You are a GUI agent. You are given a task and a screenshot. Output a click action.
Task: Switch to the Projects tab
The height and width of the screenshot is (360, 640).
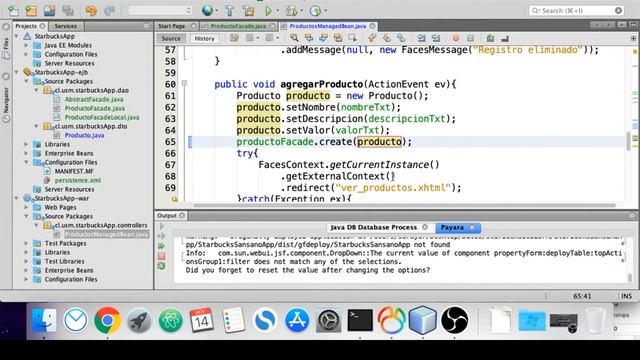click(x=26, y=26)
